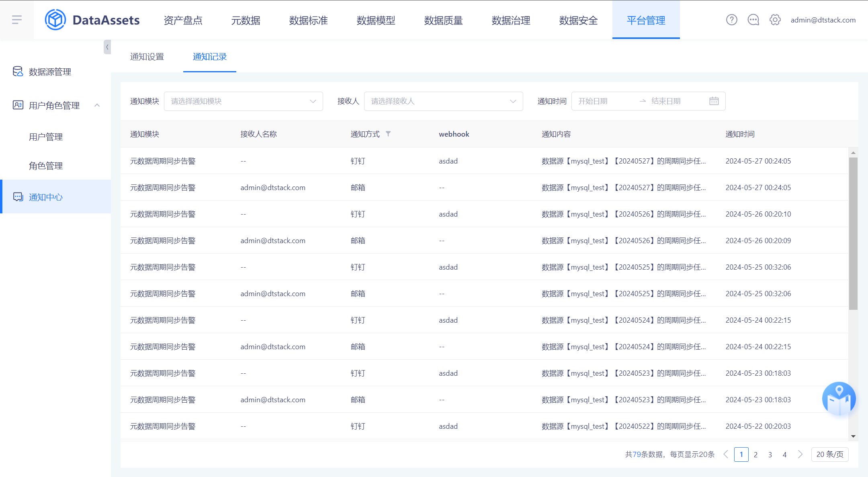Go to page 2

756,454
